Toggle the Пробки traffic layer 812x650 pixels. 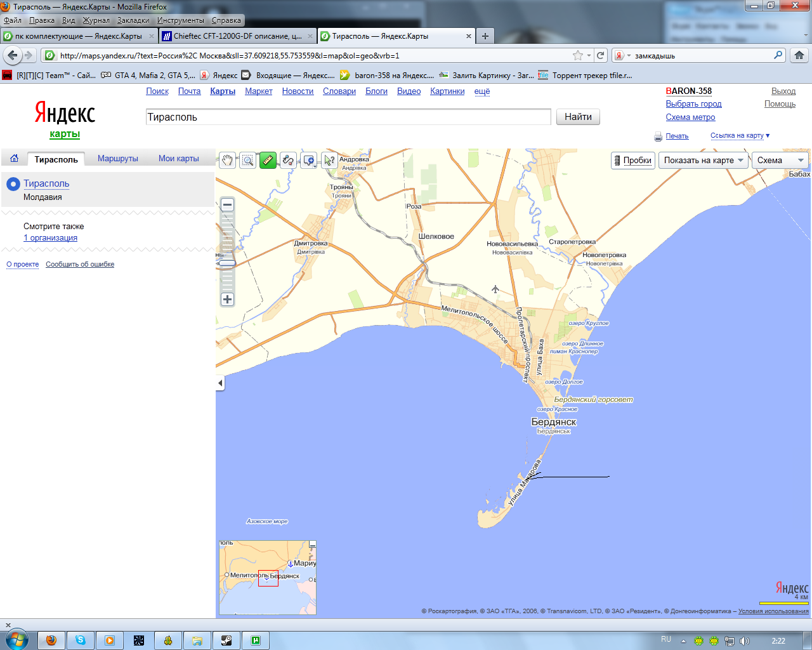(633, 161)
